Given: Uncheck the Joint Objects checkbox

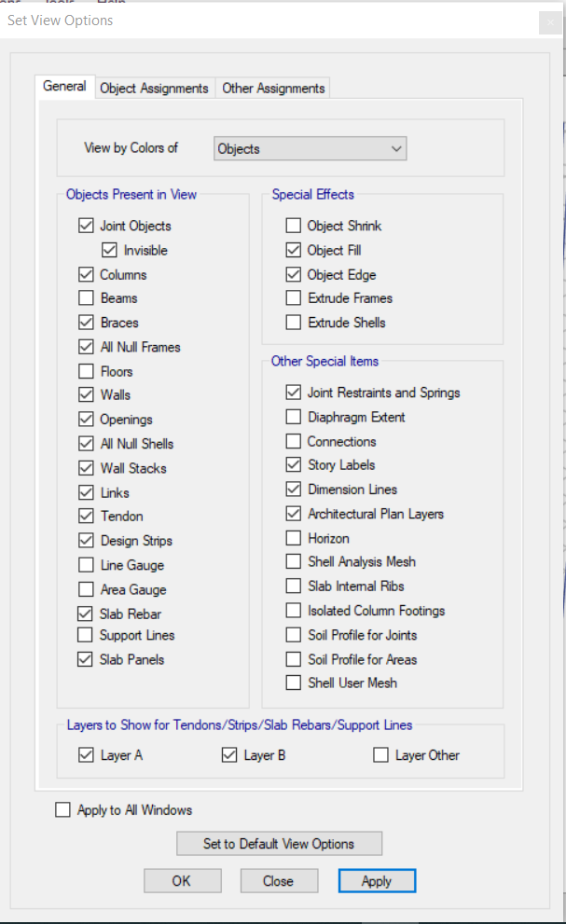Looking at the screenshot, I should (x=86, y=226).
